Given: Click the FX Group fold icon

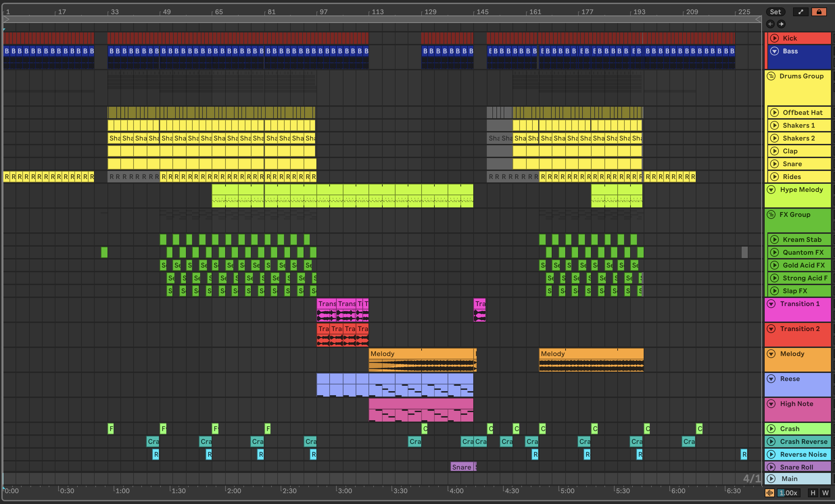Looking at the screenshot, I should [x=771, y=215].
